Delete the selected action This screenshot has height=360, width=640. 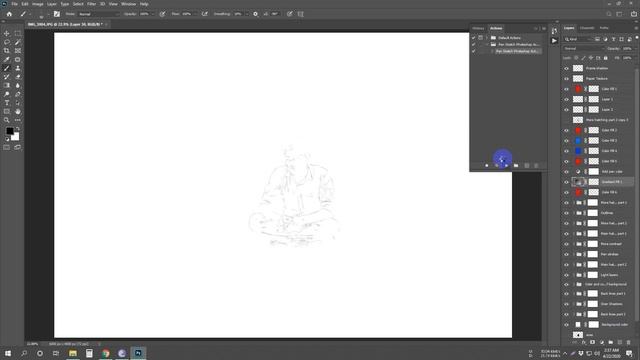click(536, 166)
